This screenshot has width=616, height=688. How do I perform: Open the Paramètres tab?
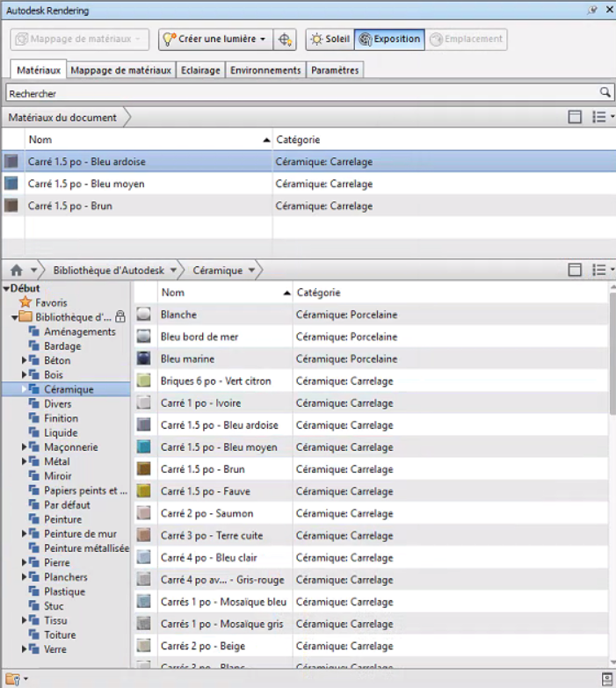[335, 70]
